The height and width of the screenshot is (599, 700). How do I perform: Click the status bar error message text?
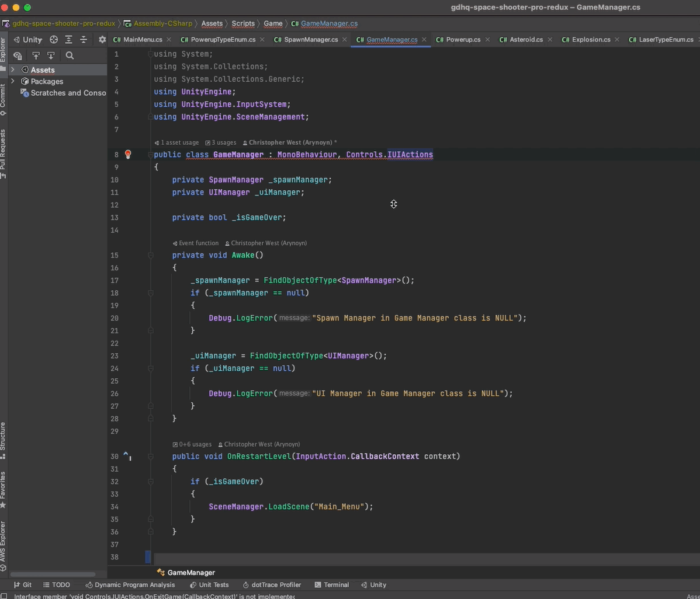point(154,596)
